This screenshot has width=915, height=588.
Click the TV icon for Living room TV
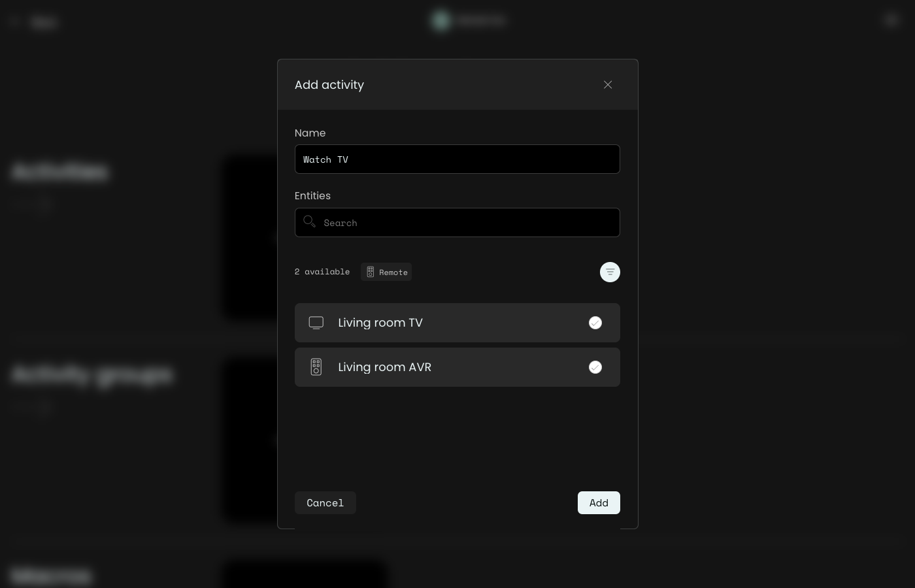(316, 323)
